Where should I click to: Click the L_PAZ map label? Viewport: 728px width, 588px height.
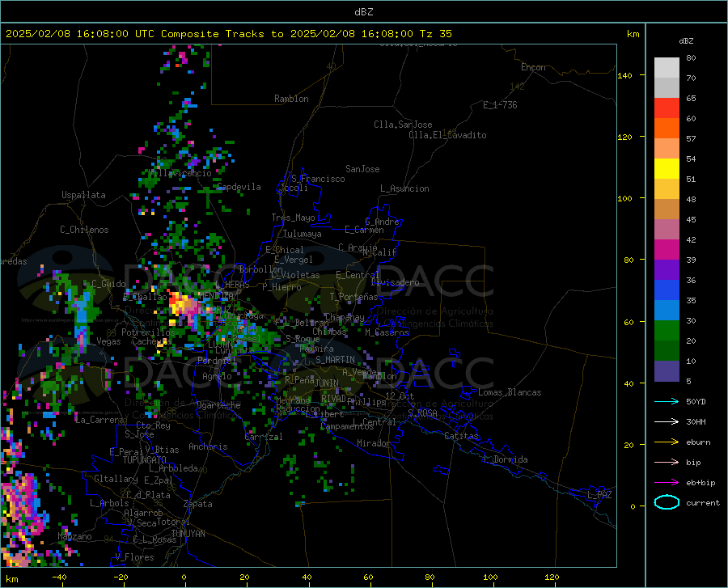tap(599, 495)
